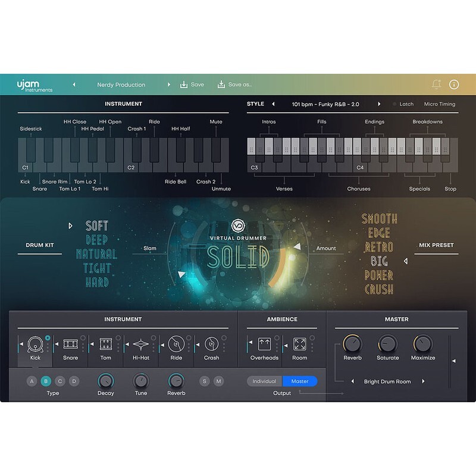The height and width of the screenshot is (476, 476).
Task: Click the Save as... button
Action: click(234, 84)
